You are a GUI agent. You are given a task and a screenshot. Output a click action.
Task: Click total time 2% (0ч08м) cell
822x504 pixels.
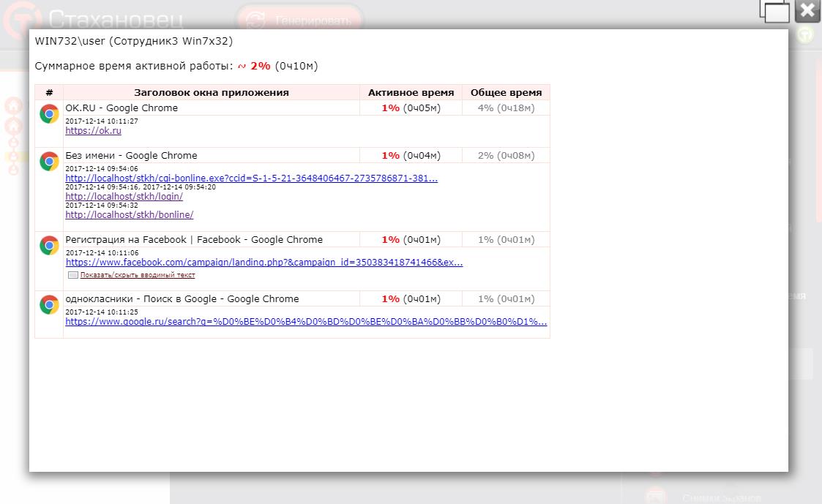506,156
